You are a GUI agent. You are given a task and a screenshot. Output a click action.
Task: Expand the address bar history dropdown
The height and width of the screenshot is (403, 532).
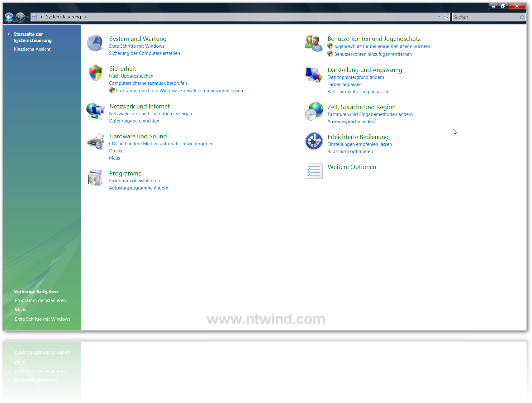(439, 17)
